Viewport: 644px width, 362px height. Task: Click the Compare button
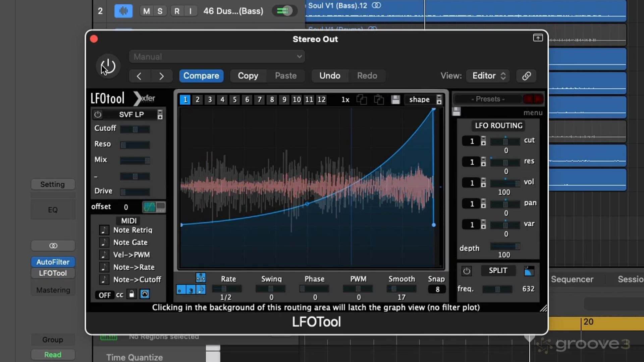201,76
